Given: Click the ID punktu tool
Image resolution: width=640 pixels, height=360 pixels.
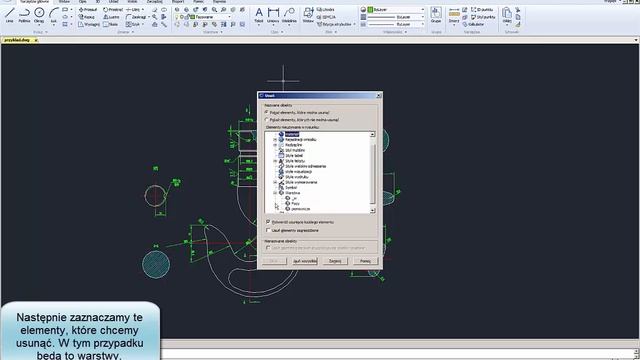Looking at the screenshot, I should pyautogui.click(x=482, y=9).
